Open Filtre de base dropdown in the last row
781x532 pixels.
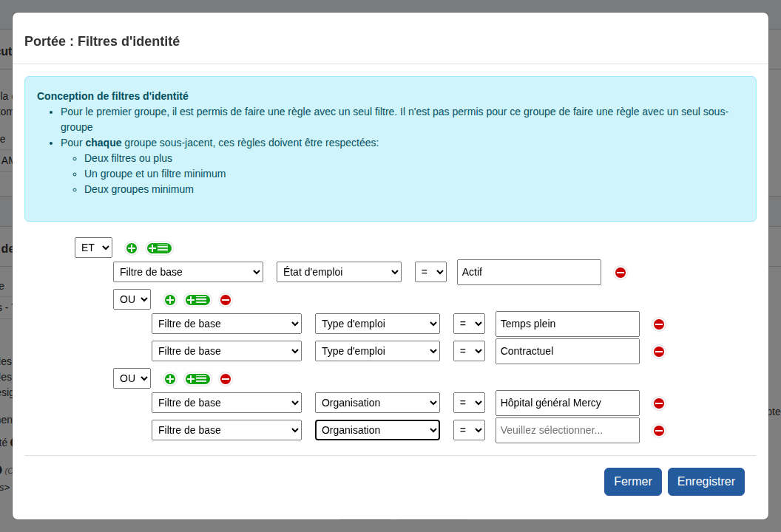pos(226,430)
